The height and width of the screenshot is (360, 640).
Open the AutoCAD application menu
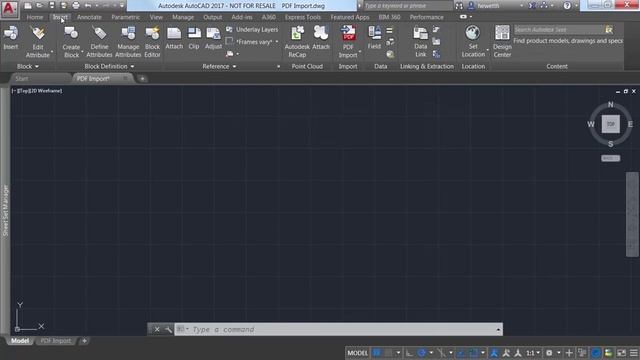click(x=9, y=9)
